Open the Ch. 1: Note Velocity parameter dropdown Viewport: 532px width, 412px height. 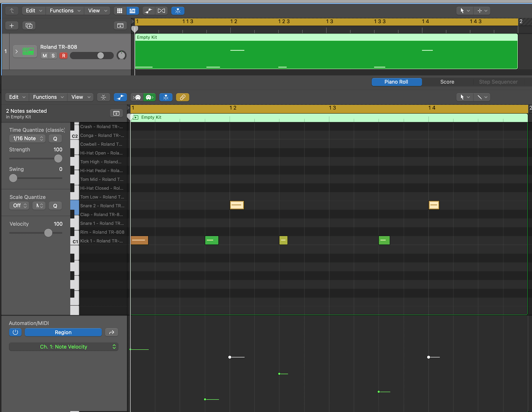click(x=64, y=347)
